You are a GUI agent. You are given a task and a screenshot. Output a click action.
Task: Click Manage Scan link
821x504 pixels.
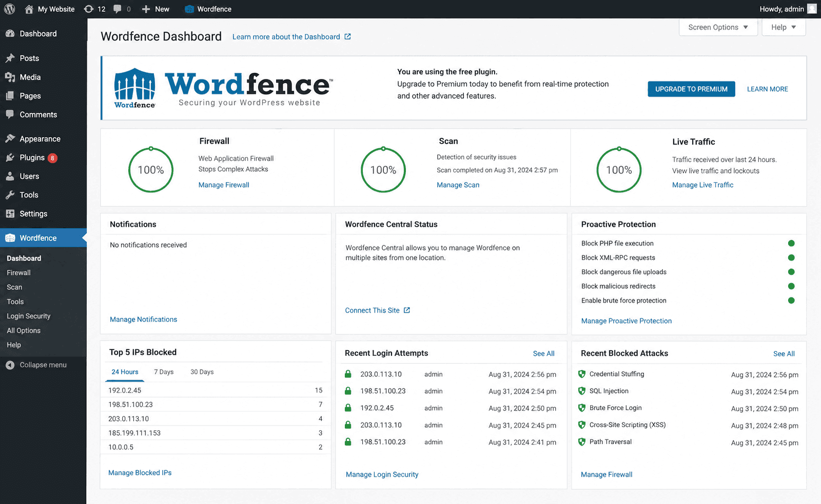click(458, 185)
